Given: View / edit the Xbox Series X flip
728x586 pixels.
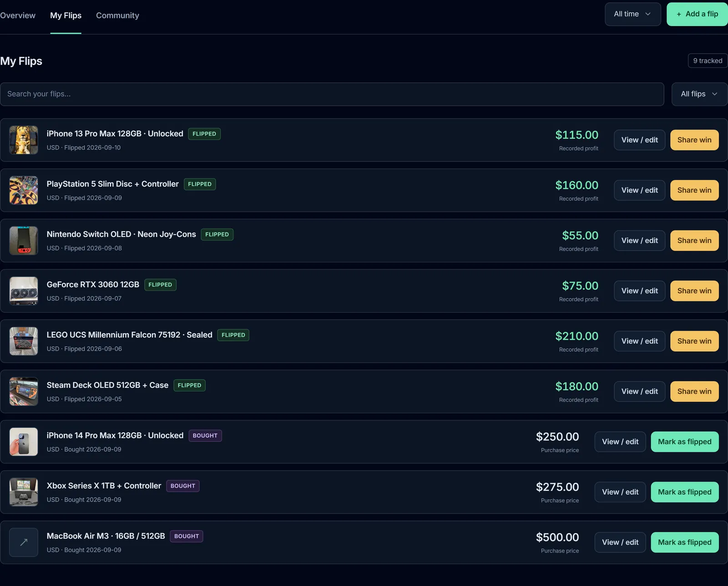Looking at the screenshot, I should point(620,492).
